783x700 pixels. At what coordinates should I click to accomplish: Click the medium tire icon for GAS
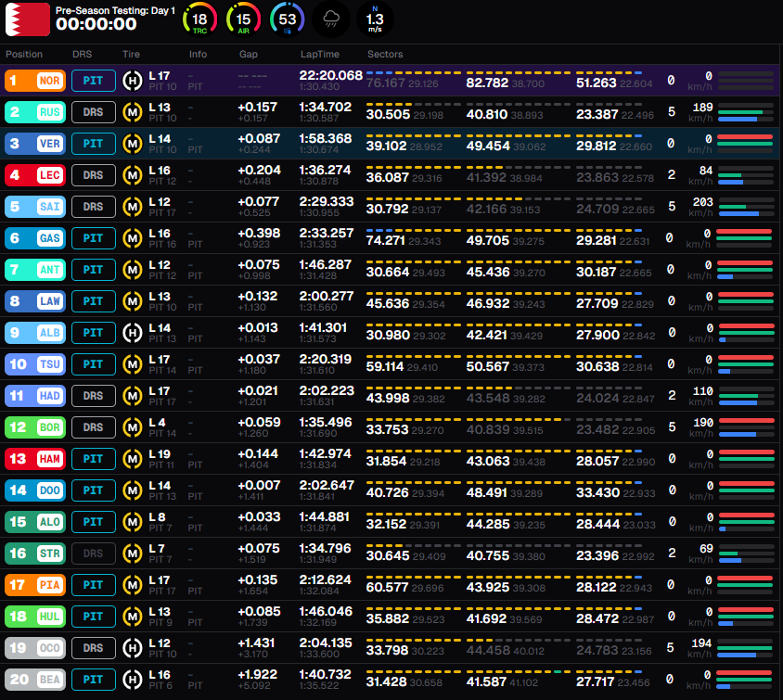pos(133,238)
